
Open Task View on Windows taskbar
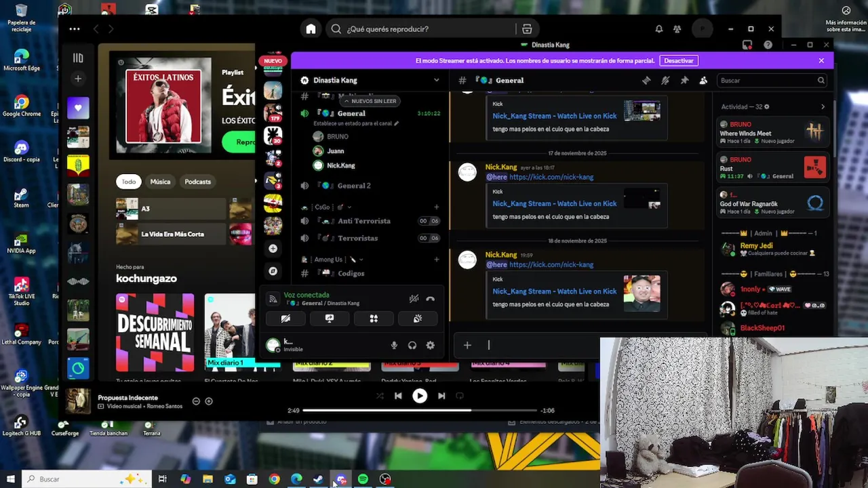tap(163, 479)
